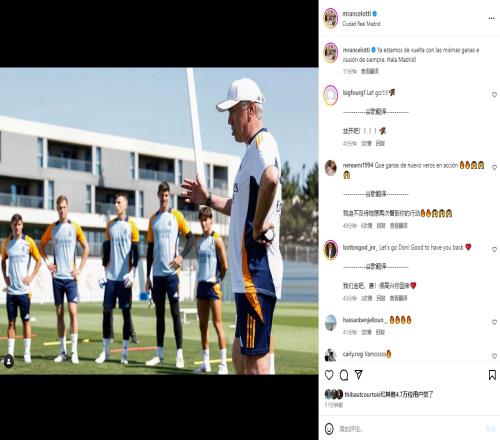Open the three-dot more options menu
Image resolution: width=500 pixels, height=440 pixels.
pos(491,18)
